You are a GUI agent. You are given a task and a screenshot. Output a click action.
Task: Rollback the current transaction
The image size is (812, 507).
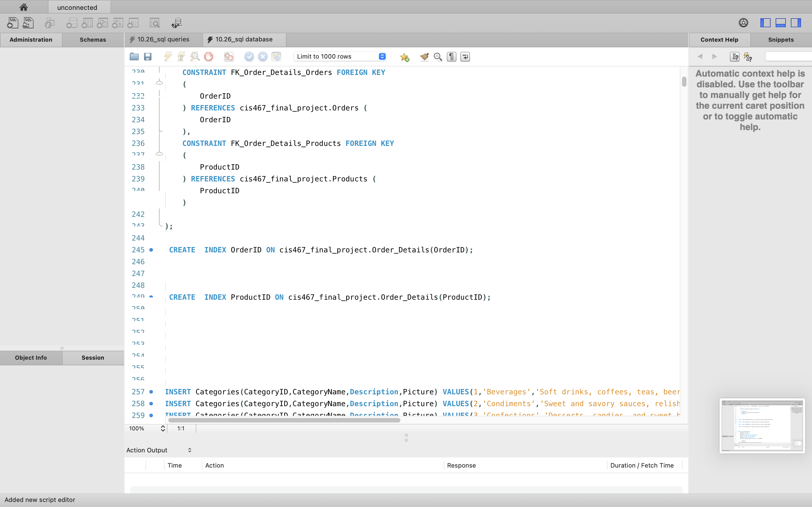[263, 56]
